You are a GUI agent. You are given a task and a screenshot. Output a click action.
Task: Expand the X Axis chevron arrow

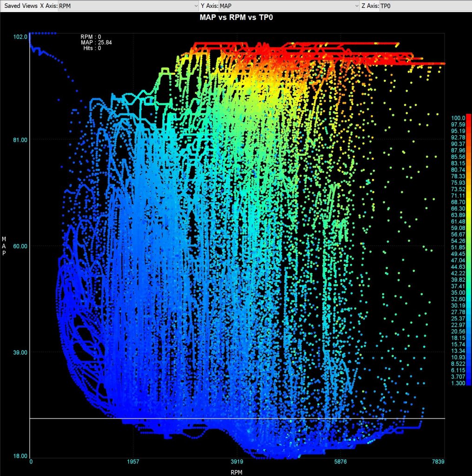coord(197,6)
